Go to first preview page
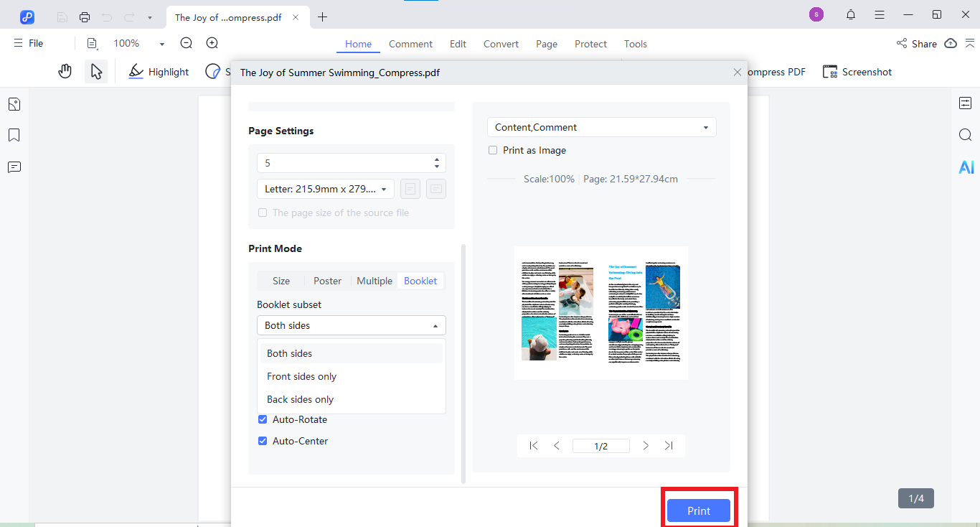This screenshot has width=980, height=527. (533, 446)
